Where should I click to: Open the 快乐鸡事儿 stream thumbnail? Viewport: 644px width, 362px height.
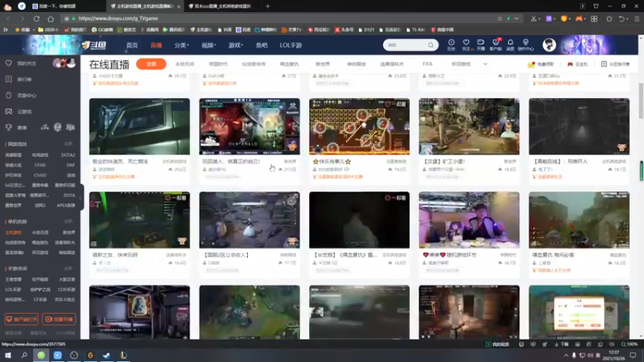pyautogui.click(x=359, y=126)
